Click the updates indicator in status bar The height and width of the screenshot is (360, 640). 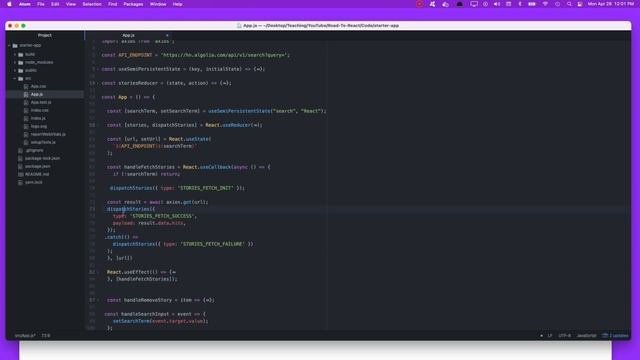point(615,336)
